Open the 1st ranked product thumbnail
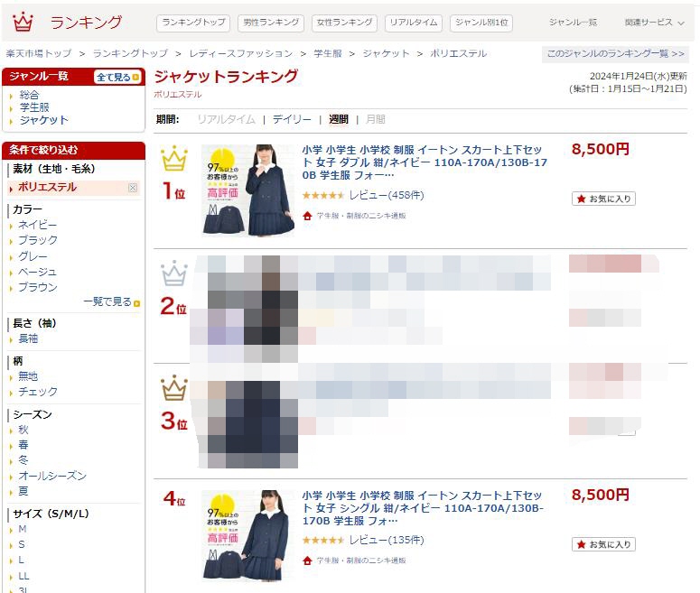The image size is (700, 593). click(x=247, y=190)
